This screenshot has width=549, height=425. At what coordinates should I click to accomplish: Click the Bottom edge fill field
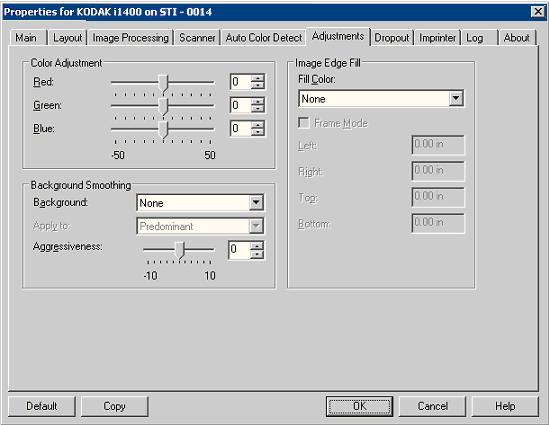point(438,223)
